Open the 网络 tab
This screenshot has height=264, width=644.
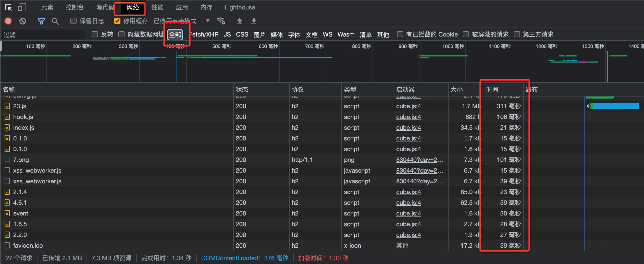[x=133, y=7]
